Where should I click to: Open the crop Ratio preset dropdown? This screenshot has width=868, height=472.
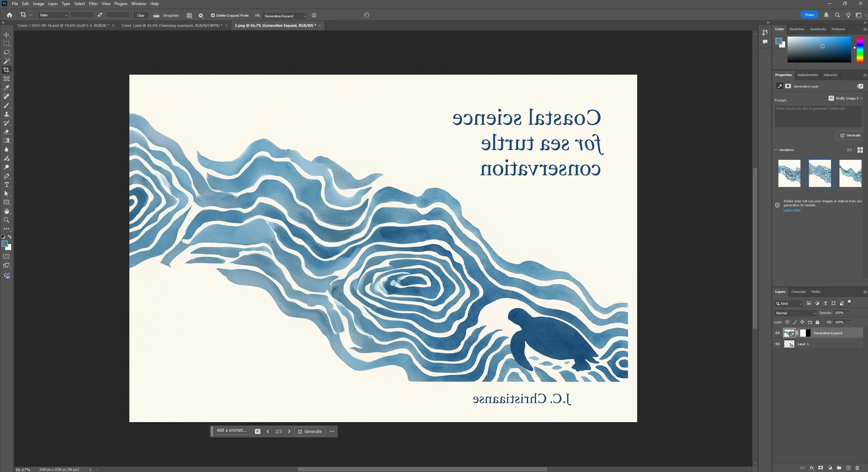(x=53, y=15)
